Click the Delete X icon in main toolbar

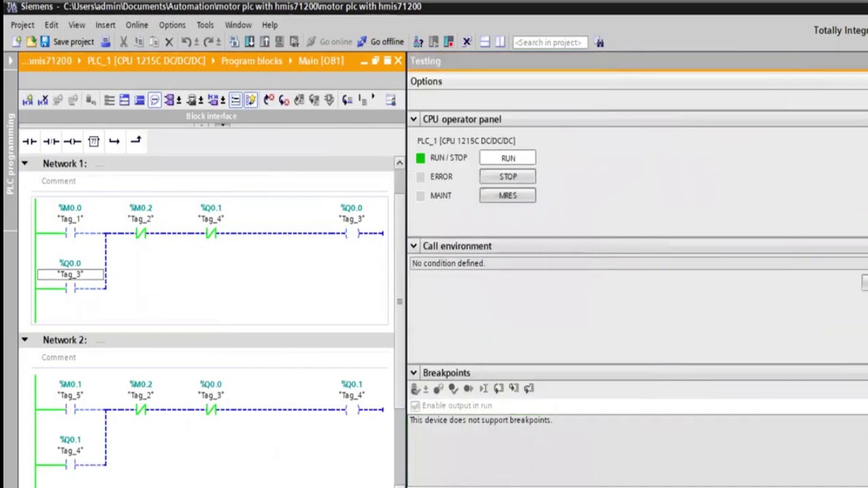pyautogui.click(x=169, y=42)
